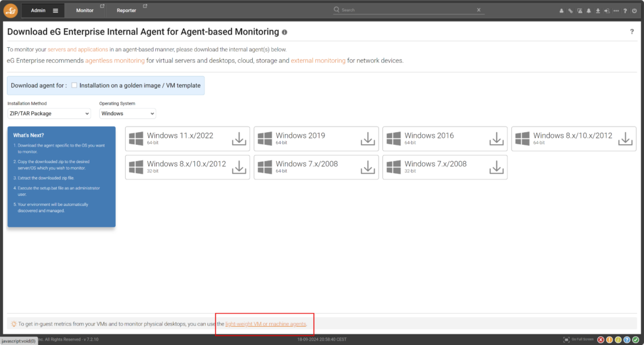The height and width of the screenshot is (345, 644).
Task: Click the Windows 2019 tile label
Action: click(300, 136)
